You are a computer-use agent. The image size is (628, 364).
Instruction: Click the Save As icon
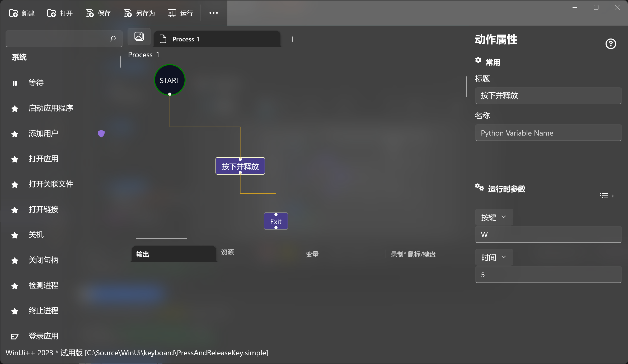(128, 13)
